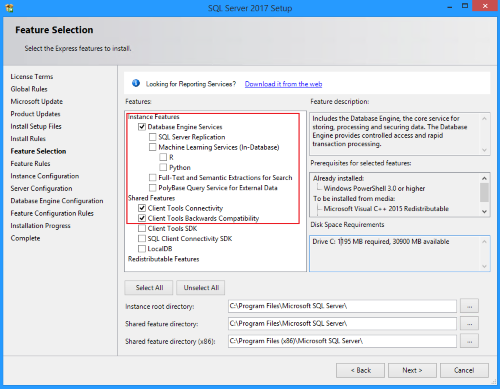Image resolution: width=500 pixels, height=389 pixels.
Task: Uncheck Client Tools Connectivity
Action: point(142,208)
